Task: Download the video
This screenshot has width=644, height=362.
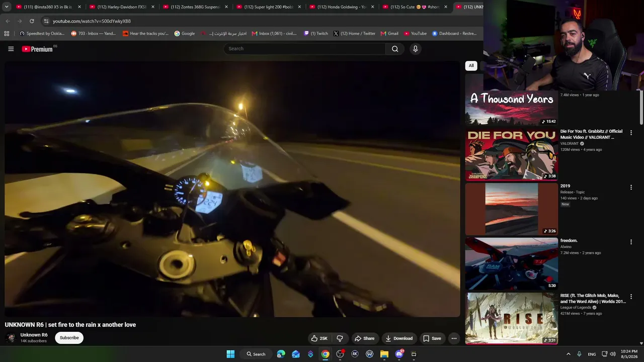Action: tap(399, 338)
